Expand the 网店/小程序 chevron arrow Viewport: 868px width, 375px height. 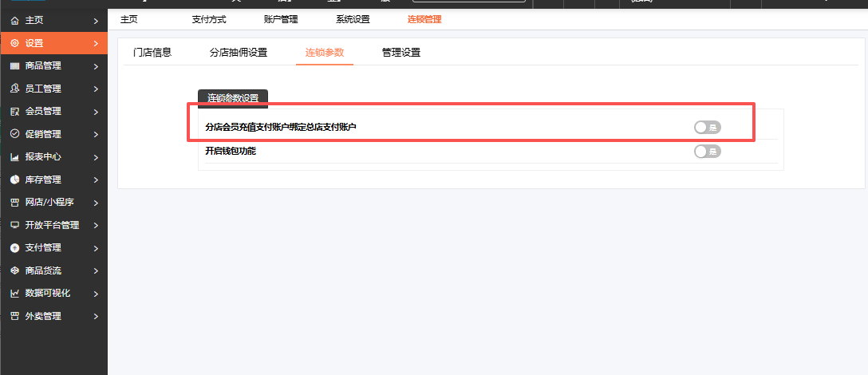96,203
